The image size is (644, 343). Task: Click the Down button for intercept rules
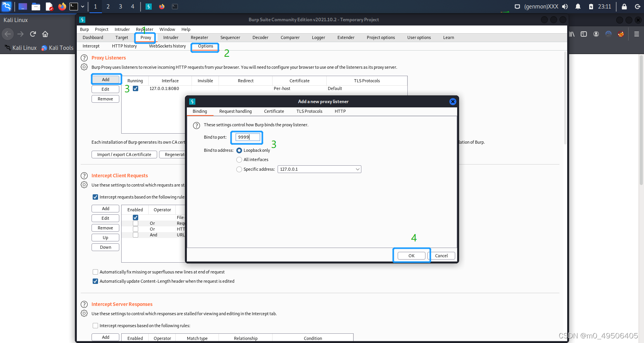[x=105, y=247]
